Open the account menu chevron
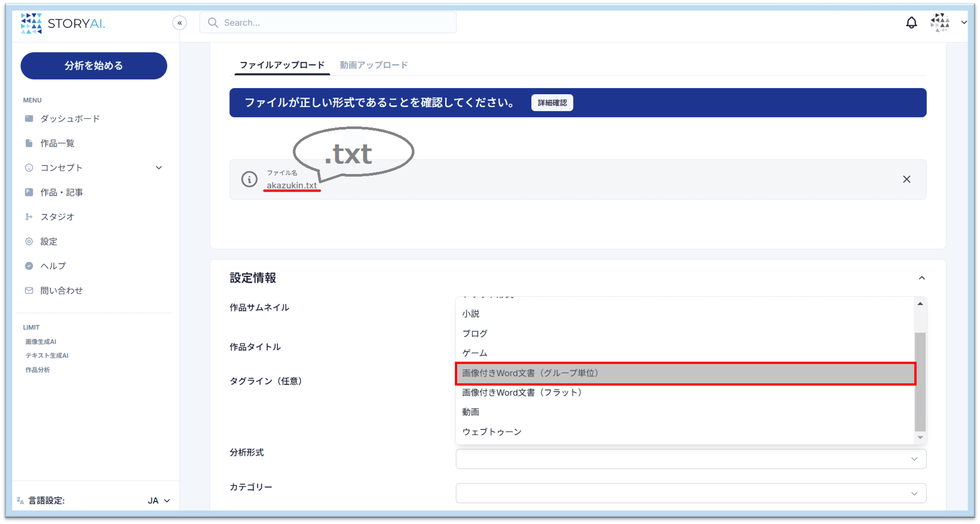 click(x=964, y=23)
